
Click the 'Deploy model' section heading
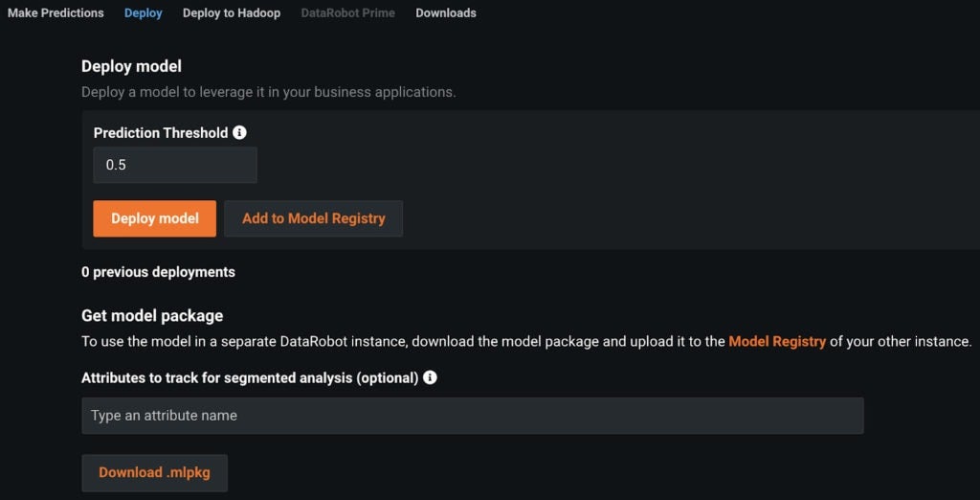coord(131,66)
